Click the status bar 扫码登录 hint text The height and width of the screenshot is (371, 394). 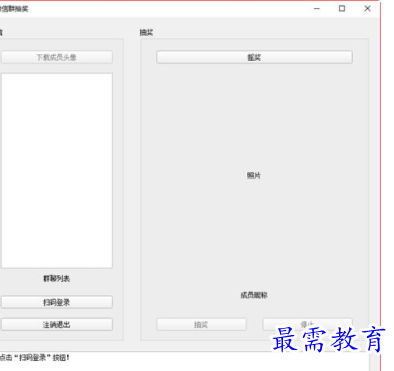[x=35, y=358]
